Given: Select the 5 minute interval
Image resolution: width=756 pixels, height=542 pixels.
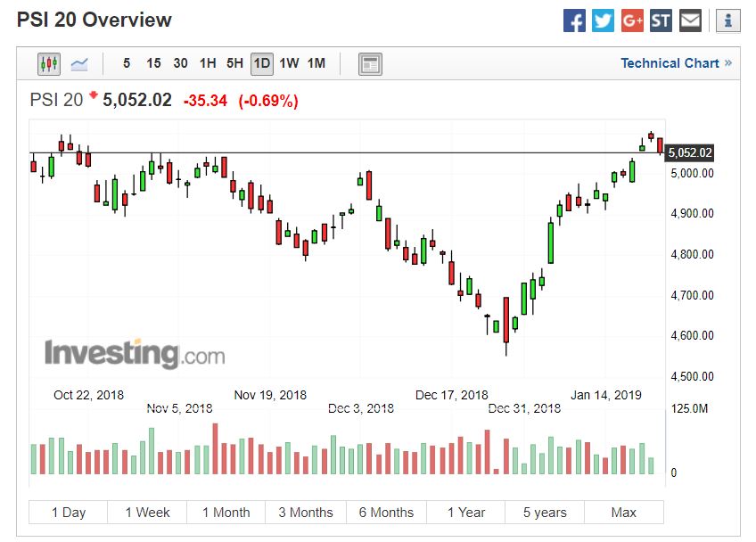Looking at the screenshot, I should click(127, 63).
